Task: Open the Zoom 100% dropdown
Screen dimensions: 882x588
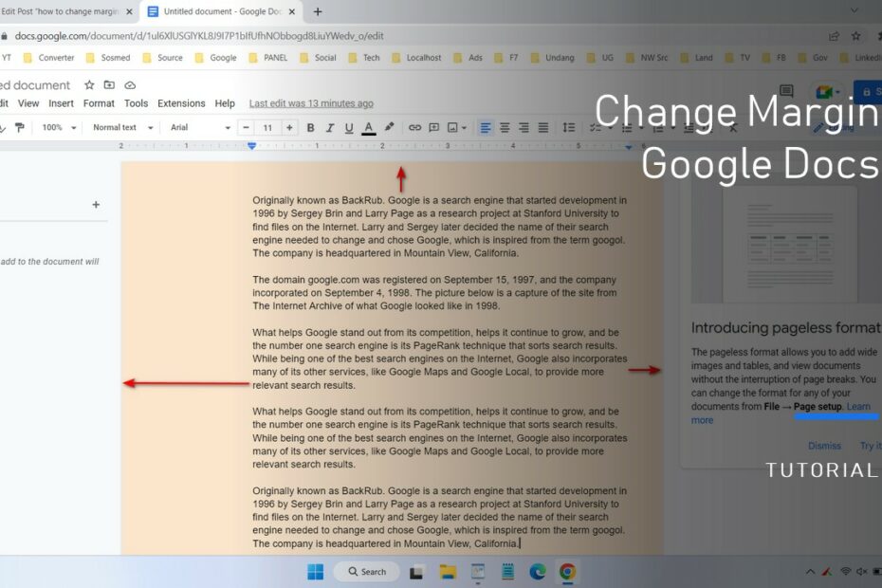Action: pos(59,128)
